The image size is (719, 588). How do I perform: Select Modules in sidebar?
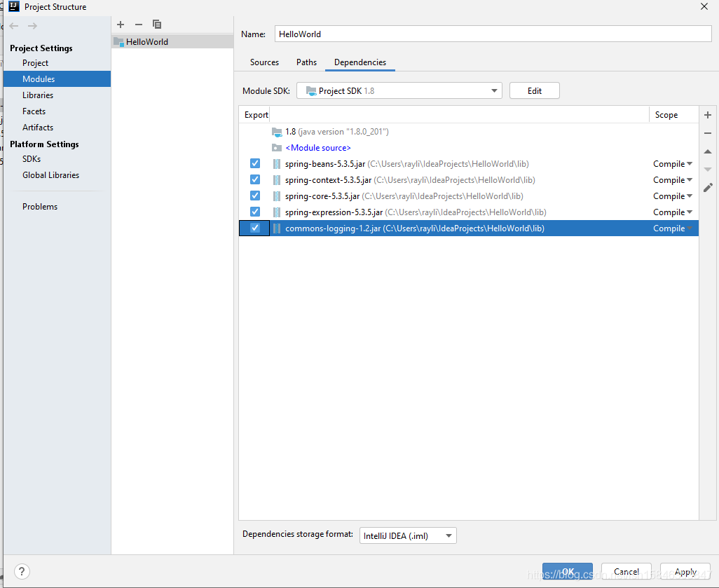[x=57, y=79]
